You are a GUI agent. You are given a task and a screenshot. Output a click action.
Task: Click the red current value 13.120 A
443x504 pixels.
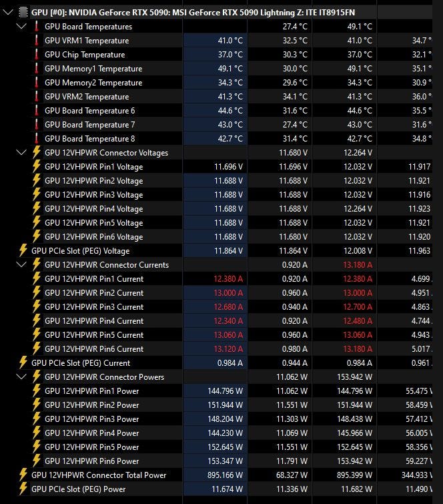pyautogui.click(x=228, y=348)
